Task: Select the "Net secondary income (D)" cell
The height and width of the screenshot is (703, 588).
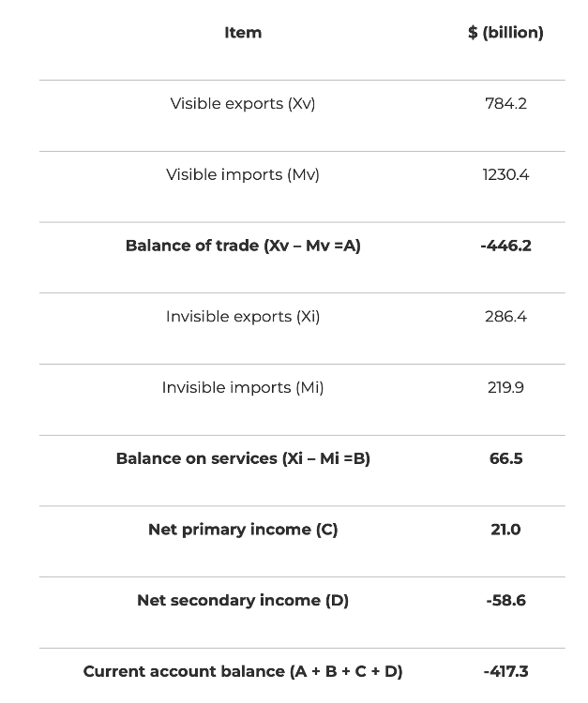Action: [243, 601]
